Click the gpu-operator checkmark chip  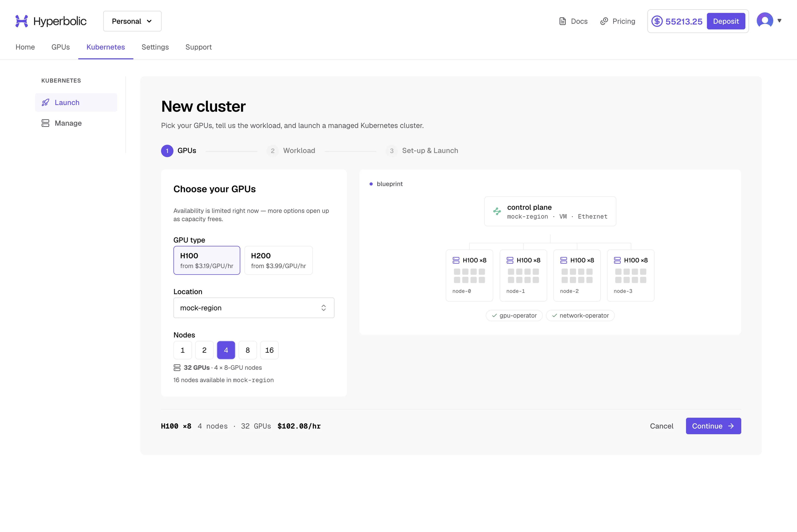pyautogui.click(x=514, y=316)
